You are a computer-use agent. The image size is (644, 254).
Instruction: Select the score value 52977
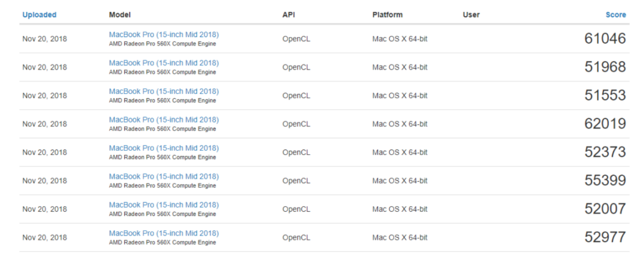coord(605,237)
